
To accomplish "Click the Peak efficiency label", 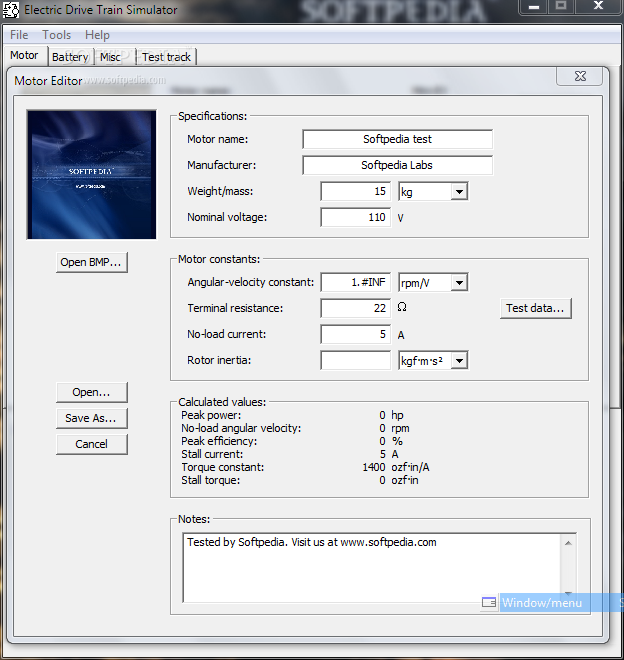I will pos(219,441).
